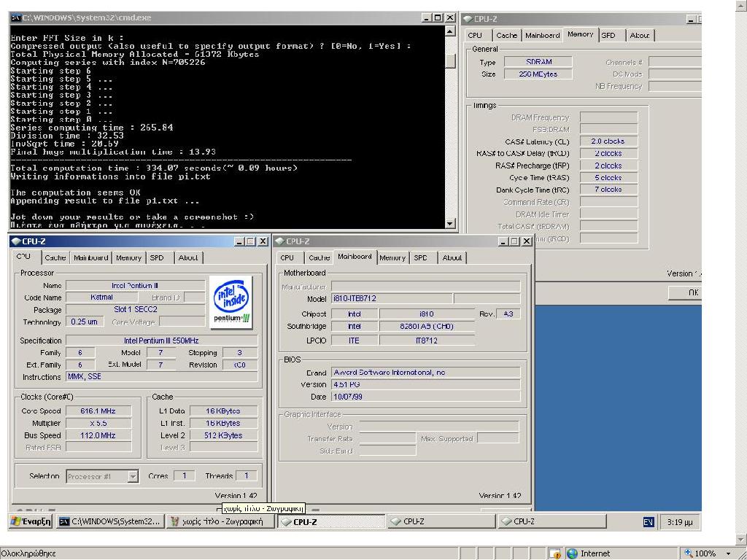The width and height of the screenshot is (747, 560).
Task: Click CPU-Z icon in the Mainboard window title
Action: [279, 241]
